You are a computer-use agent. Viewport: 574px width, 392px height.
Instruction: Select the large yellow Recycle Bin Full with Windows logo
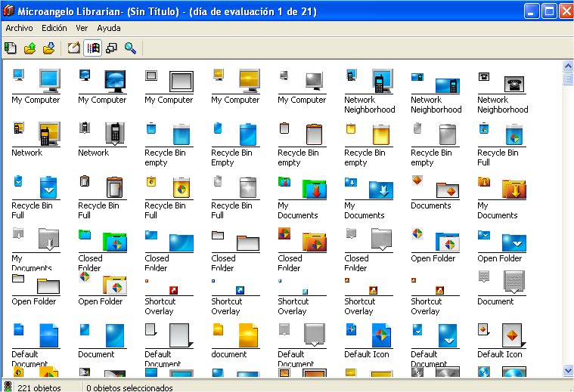(182, 187)
